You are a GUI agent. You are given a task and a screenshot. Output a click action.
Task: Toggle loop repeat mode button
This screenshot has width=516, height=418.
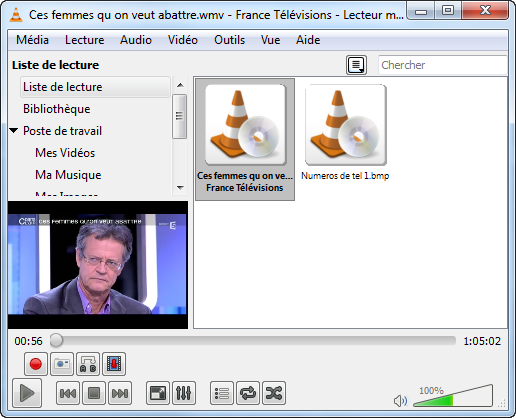(248, 393)
